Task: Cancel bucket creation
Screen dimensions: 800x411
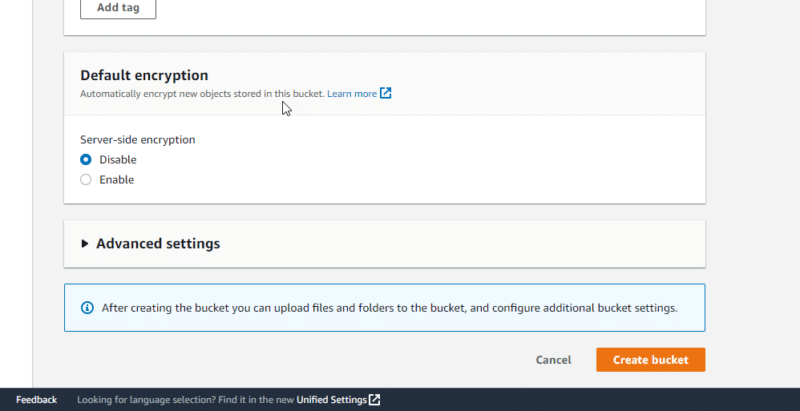Action: (553, 360)
